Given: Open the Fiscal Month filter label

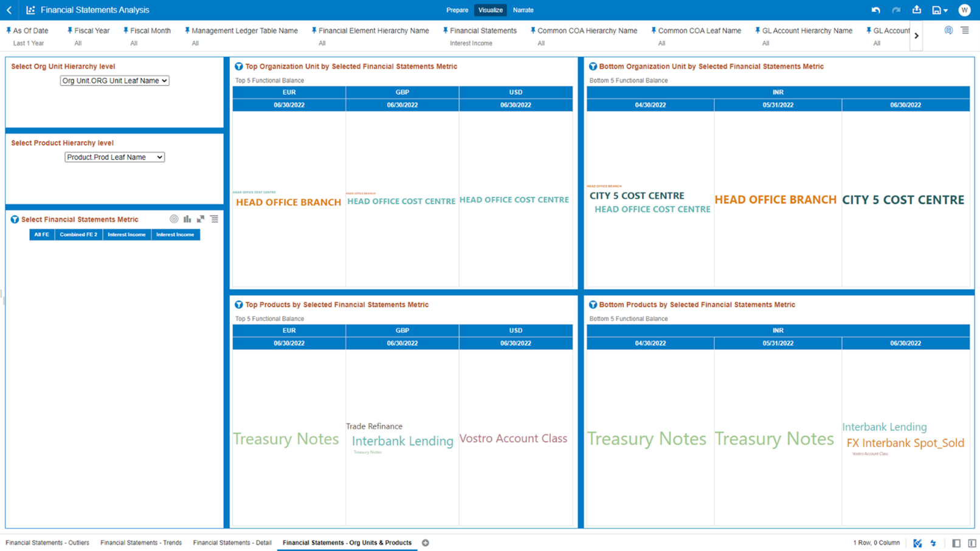Looking at the screenshot, I should pos(150,30).
